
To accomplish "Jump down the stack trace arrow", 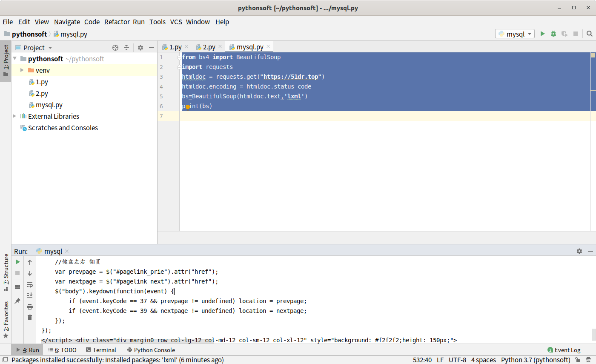I will click(30, 273).
